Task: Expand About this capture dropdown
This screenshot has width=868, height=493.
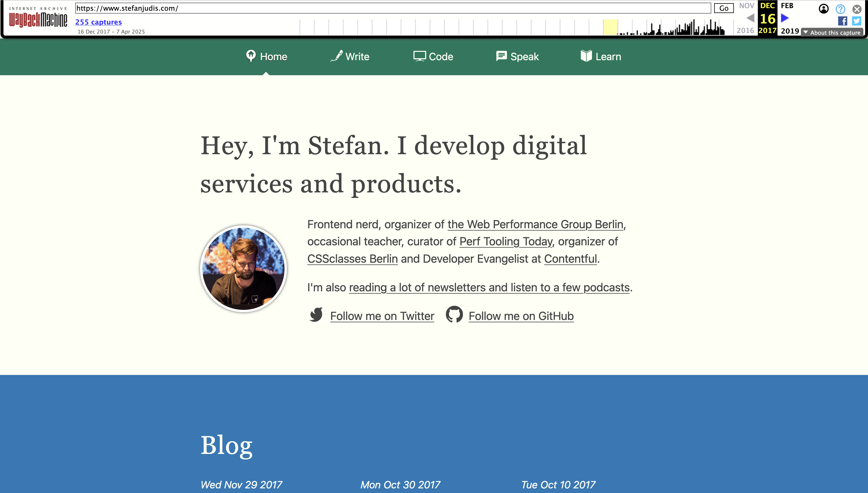Action: 832,32
